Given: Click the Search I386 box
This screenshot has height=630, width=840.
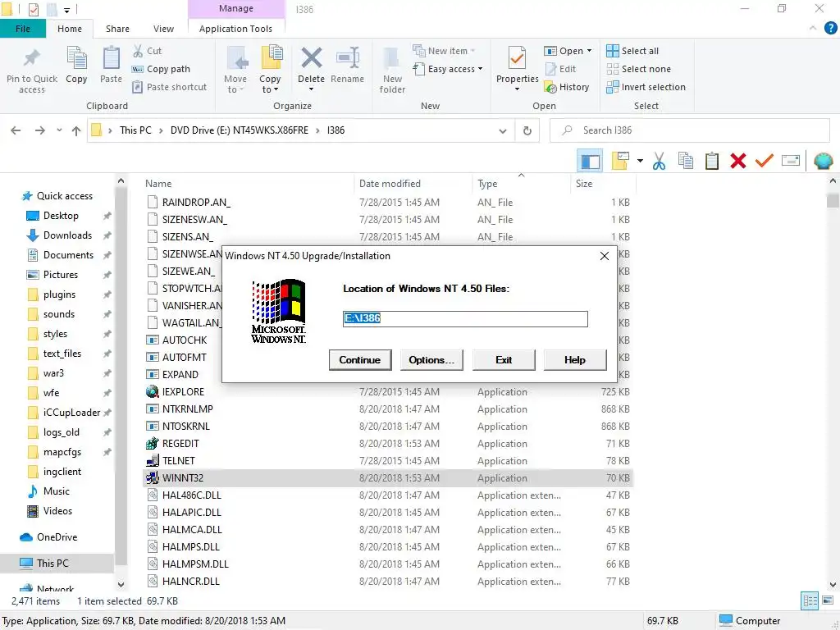Looking at the screenshot, I should [x=690, y=130].
